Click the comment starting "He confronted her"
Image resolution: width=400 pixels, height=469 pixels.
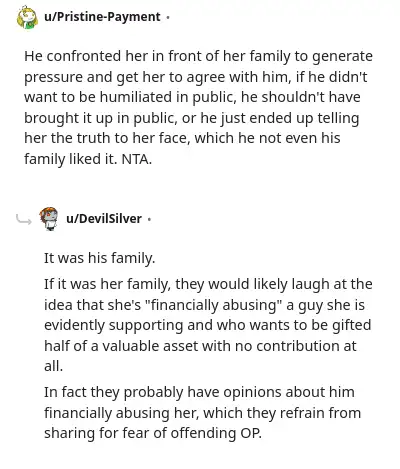coord(198,108)
